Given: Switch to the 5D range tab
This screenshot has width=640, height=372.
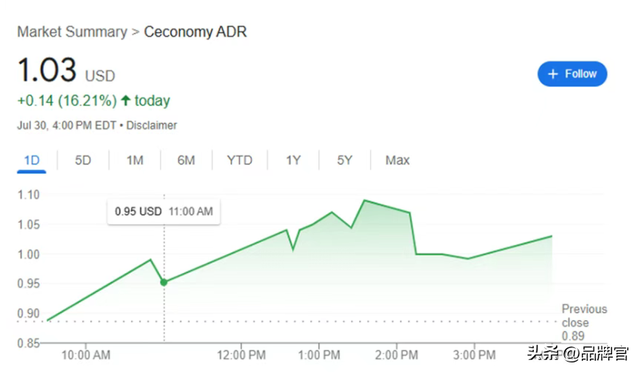Looking at the screenshot, I should (83, 160).
